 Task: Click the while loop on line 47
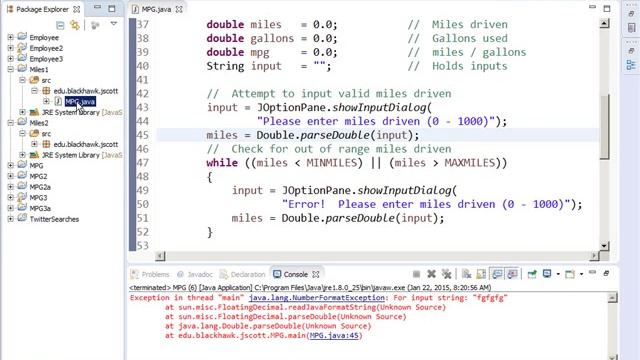357,163
